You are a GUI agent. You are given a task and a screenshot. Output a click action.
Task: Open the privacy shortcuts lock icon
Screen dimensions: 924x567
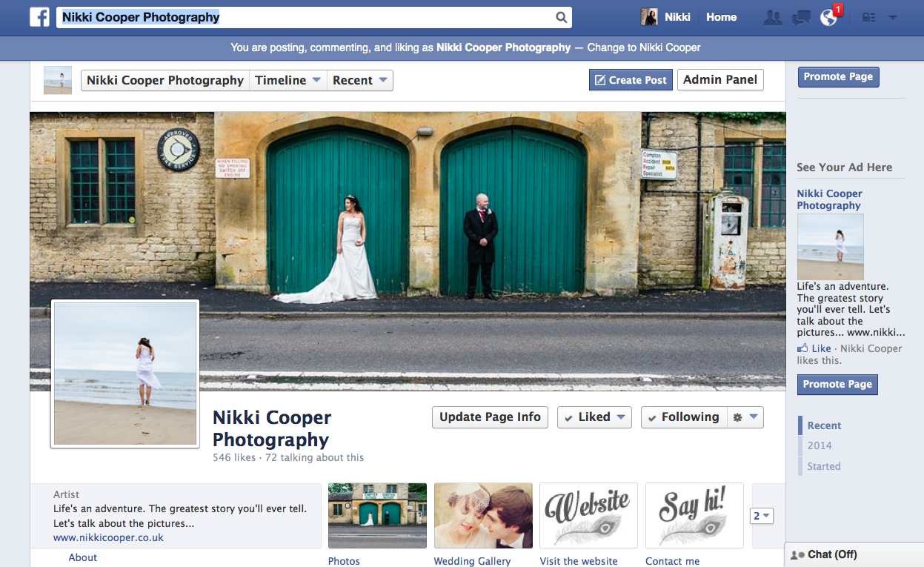pos(868,17)
